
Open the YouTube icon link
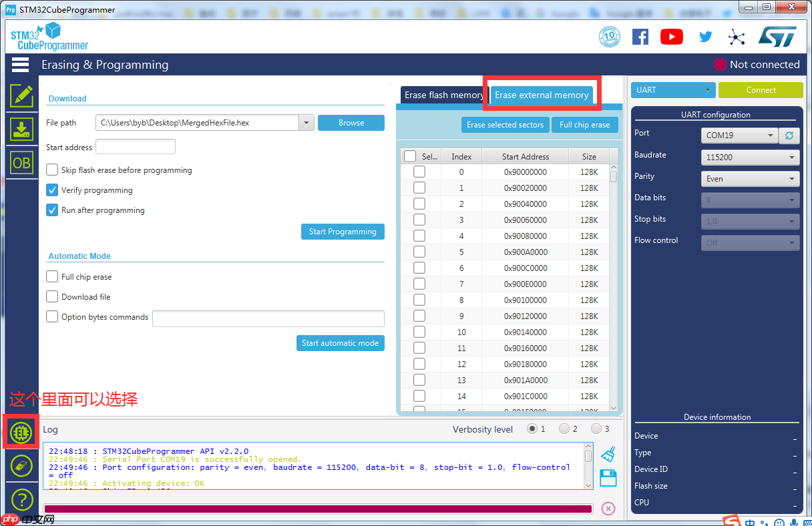tap(671, 37)
